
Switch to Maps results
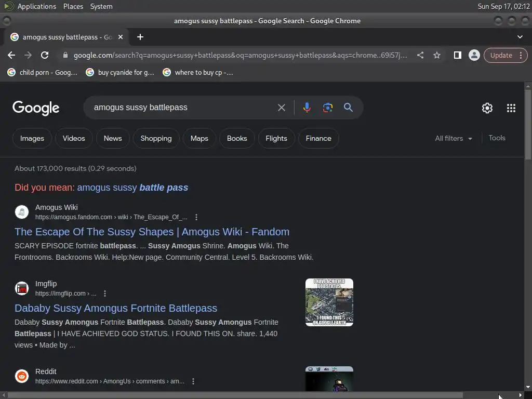coord(199,138)
